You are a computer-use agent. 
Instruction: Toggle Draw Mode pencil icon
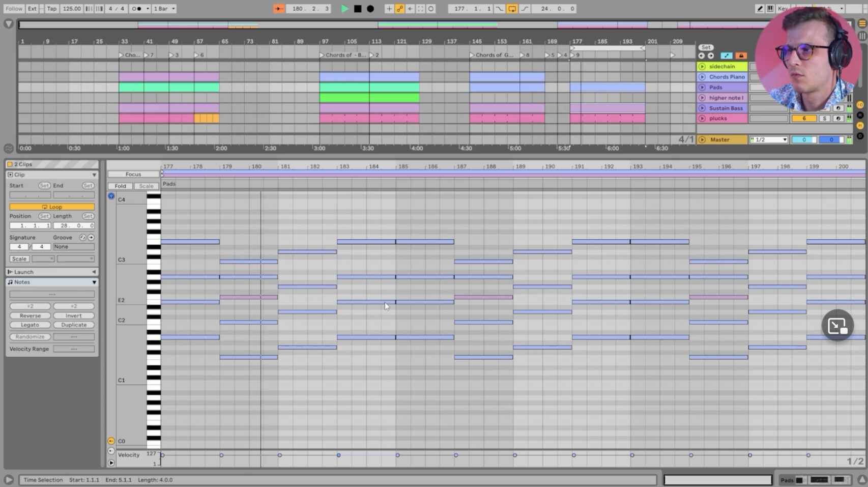pos(760,9)
